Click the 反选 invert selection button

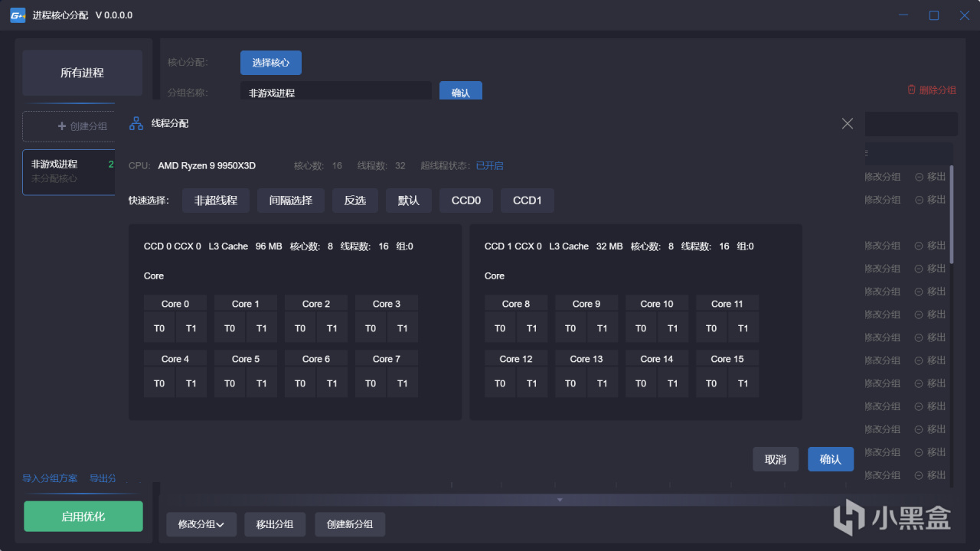point(355,201)
